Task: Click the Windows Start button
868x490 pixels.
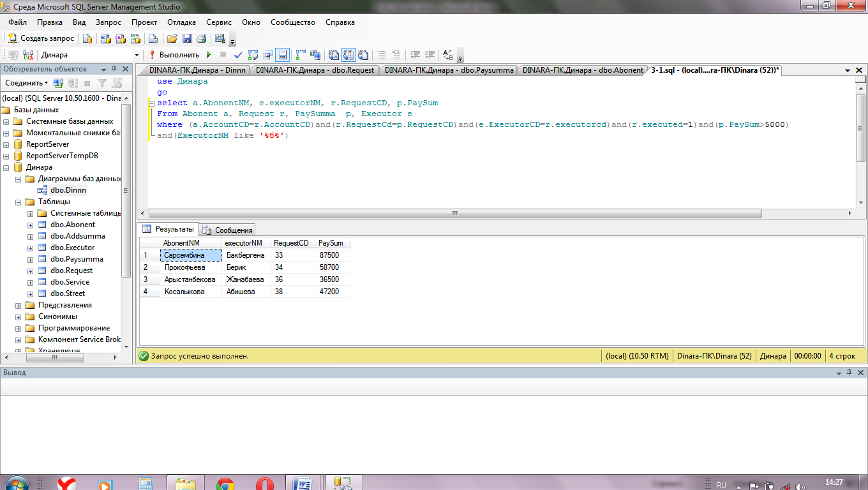Action: (x=16, y=484)
